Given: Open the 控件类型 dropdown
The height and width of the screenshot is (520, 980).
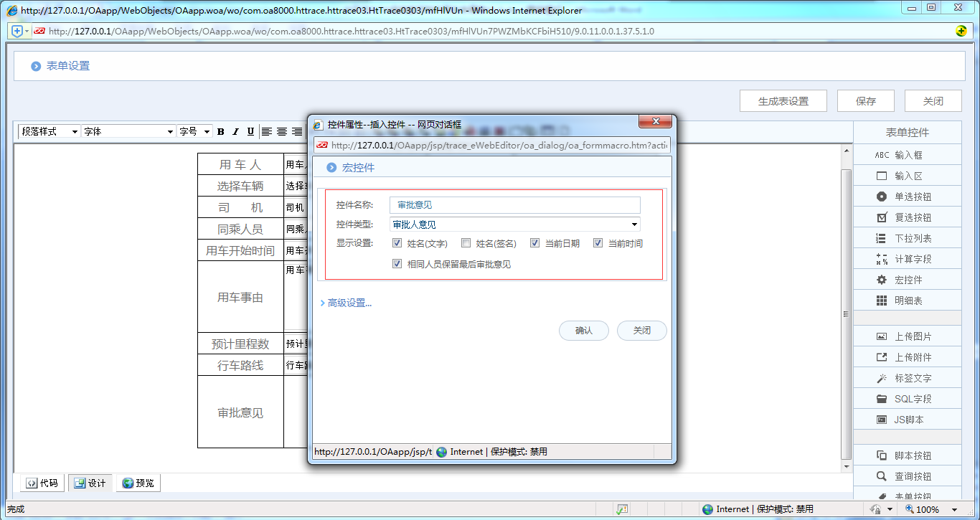Looking at the screenshot, I should (633, 224).
